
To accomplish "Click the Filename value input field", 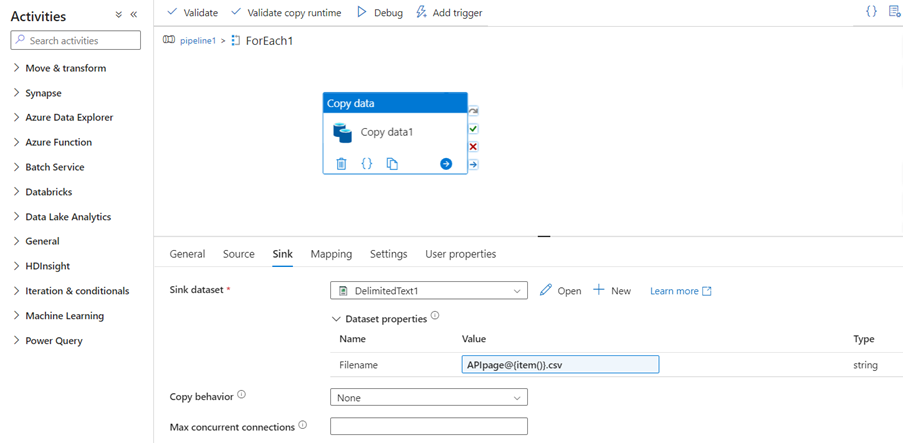I will pos(560,365).
